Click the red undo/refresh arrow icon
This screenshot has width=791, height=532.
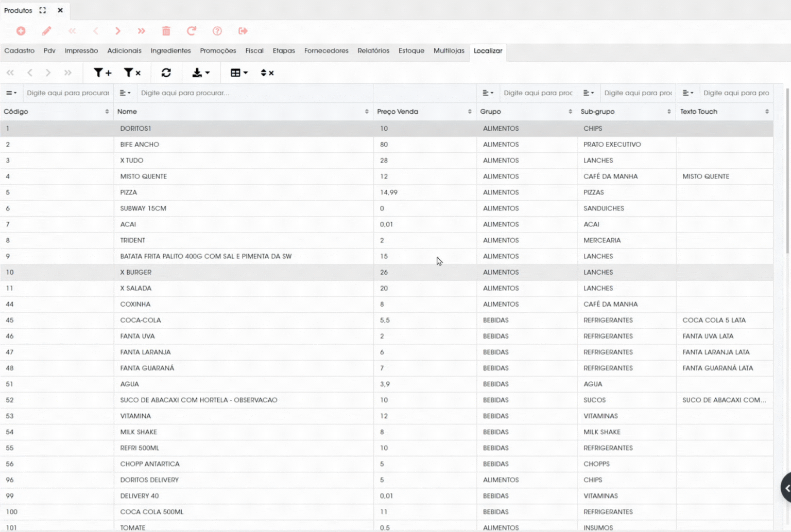click(191, 31)
